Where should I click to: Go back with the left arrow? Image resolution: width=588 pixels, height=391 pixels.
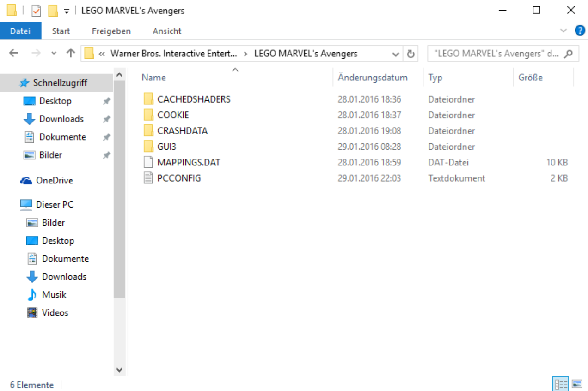[x=14, y=53]
